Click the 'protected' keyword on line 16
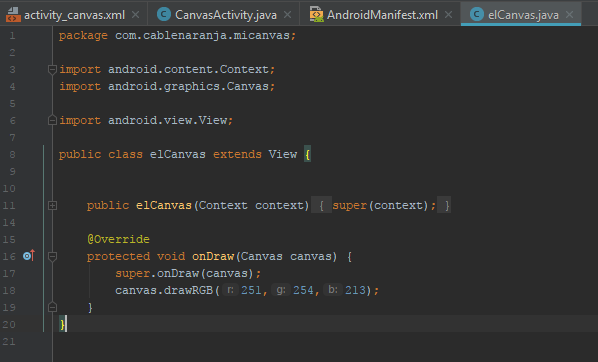Image resolution: width=598 pixels, height=362 pixels. [118, 256]
